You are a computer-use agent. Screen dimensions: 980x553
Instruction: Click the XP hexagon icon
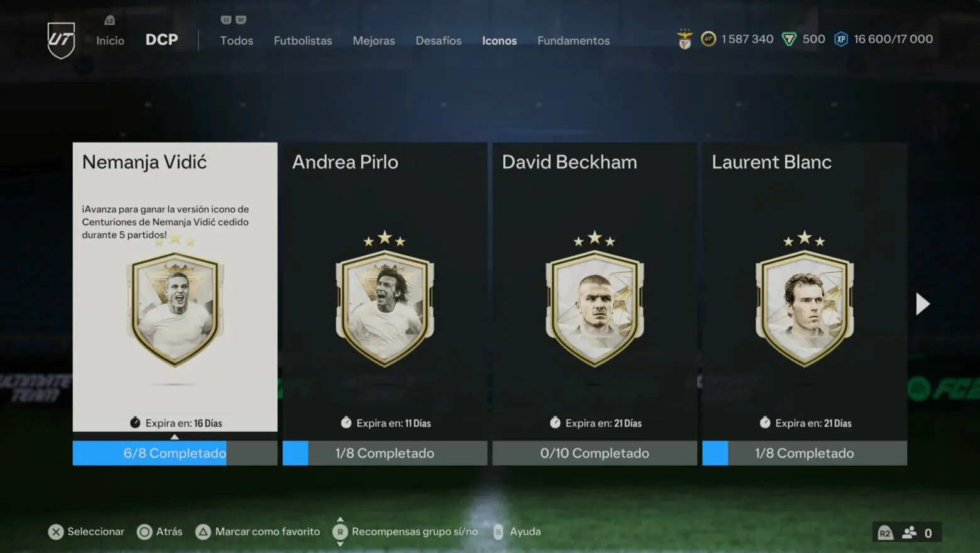tap(841, 39)
